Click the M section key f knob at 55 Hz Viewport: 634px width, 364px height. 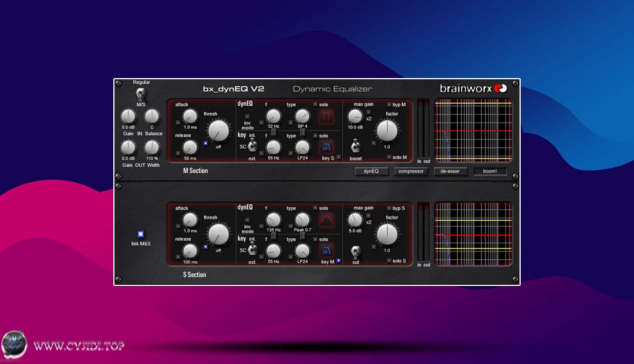(x=274, y=147)
